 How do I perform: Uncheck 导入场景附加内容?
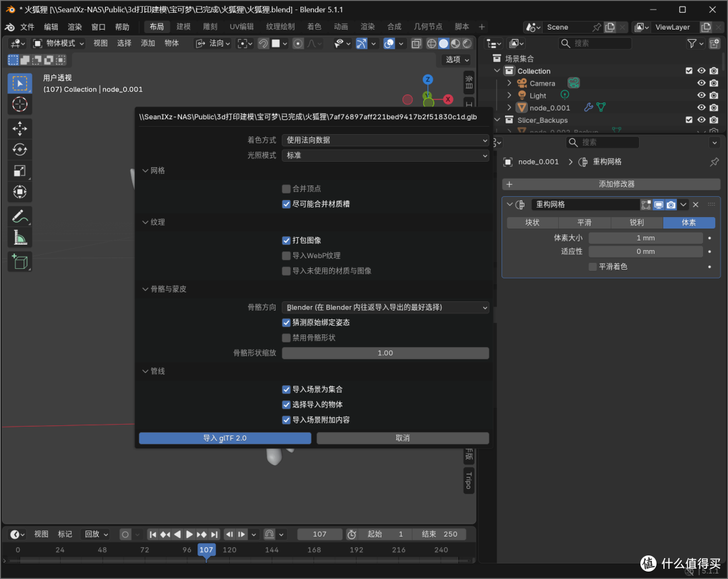pyautogui.click(x=286, y=420)
